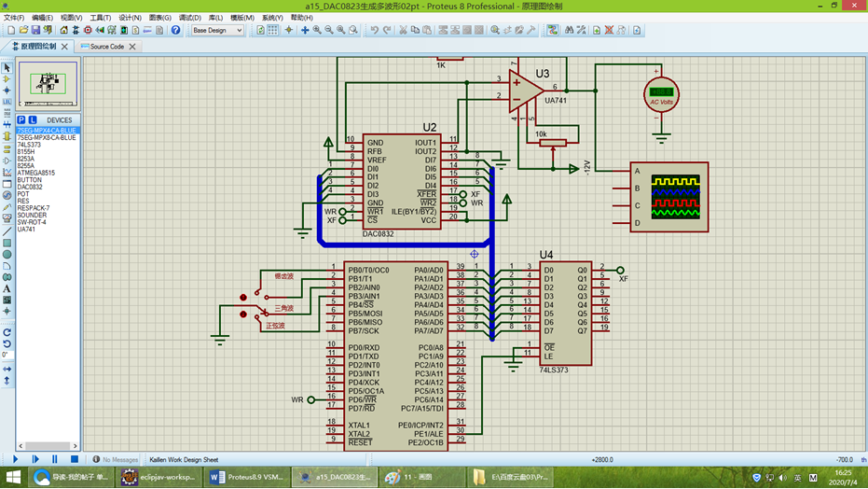Click the AC Volts voltmeter in schematic
Viewport: 868px width, 489px height.
(662, 94)
